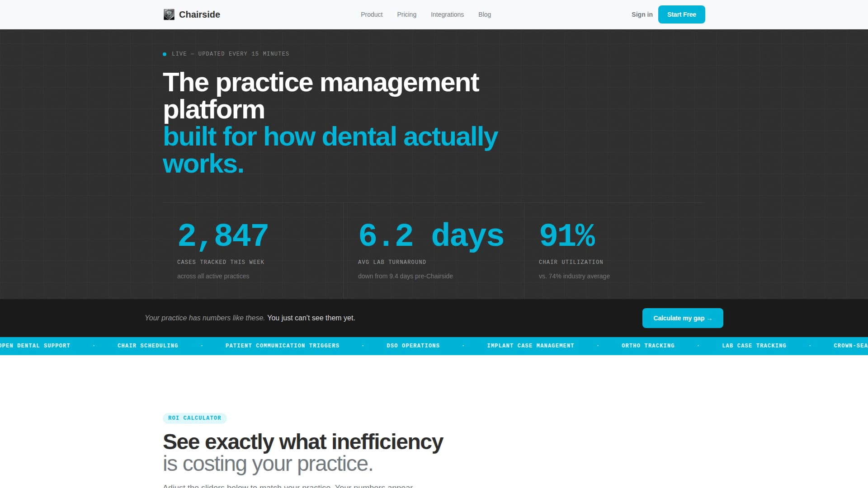
Task: Click 'IMPLANT CASE MANAGEMENT' in the ticker
Action: point(530,346)
